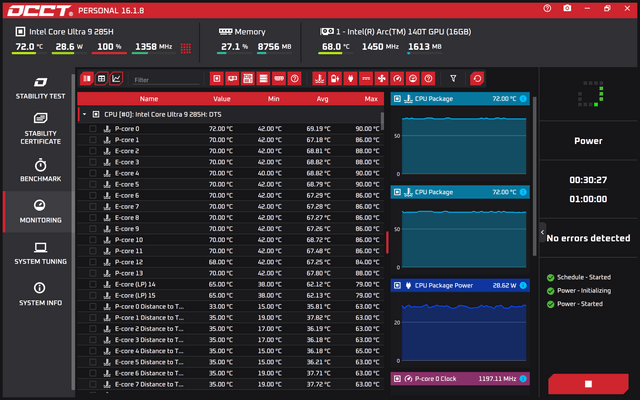
Task: Toggle the temperature sensor type filter
Action: click(x=319, y=78)
